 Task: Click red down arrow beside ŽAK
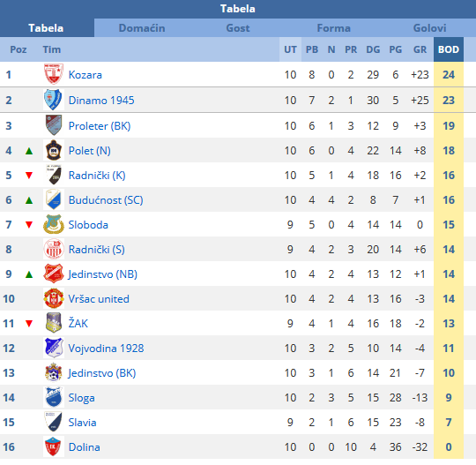coord(29,323)
